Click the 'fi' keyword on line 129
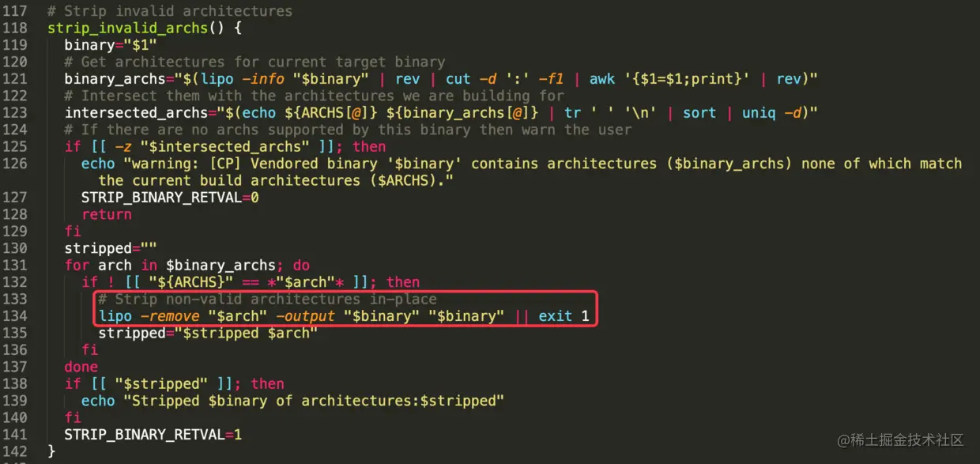 click(x=73, y=232)
